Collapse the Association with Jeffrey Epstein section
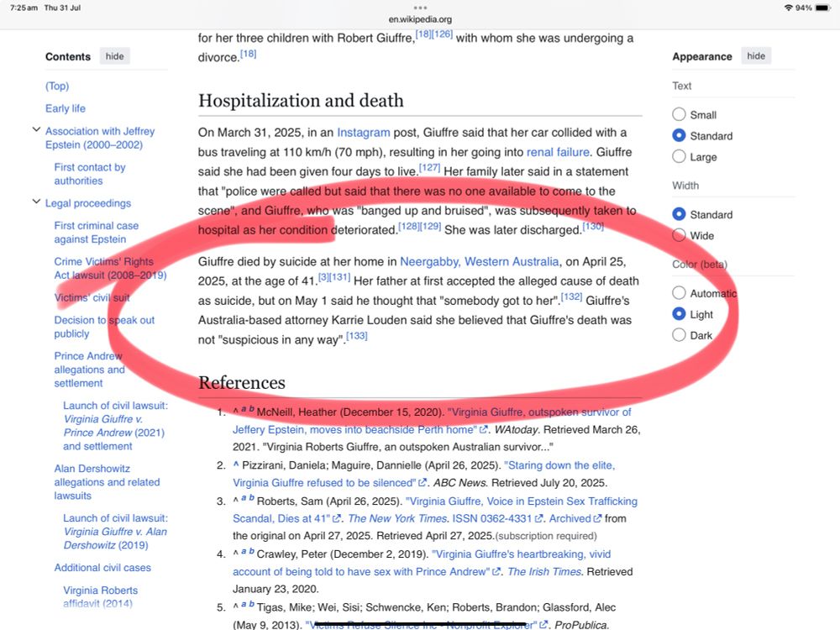Screen dimensions: 840x630 click(36, 130)
